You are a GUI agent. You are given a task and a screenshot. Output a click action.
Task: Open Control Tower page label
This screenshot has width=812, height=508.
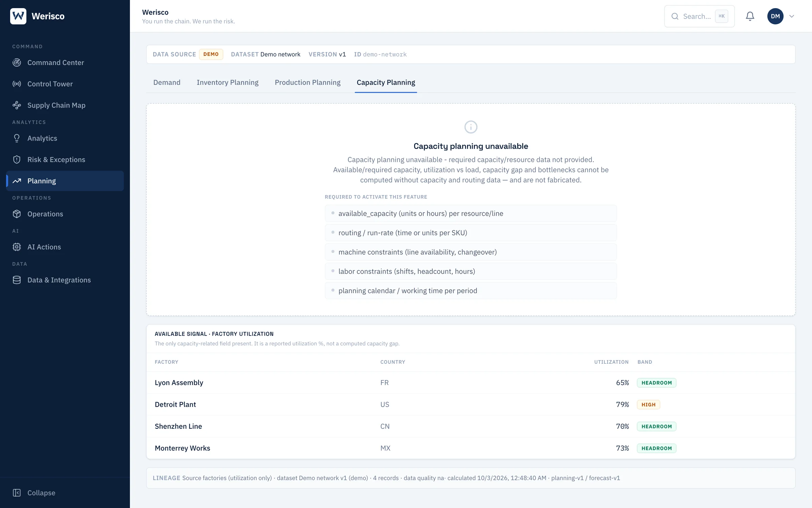coord(50,84)
